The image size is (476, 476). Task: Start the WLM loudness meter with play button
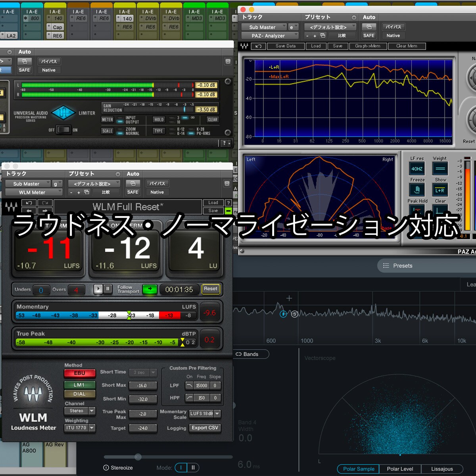pos(98,289)
